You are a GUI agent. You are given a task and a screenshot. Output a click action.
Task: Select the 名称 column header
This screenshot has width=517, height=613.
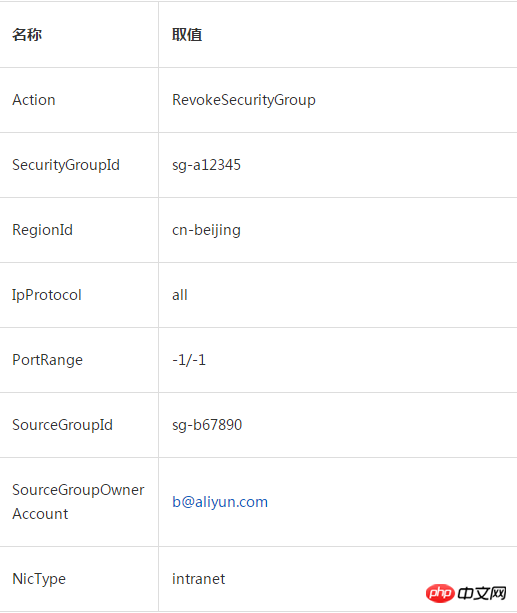tap(27, 35)
